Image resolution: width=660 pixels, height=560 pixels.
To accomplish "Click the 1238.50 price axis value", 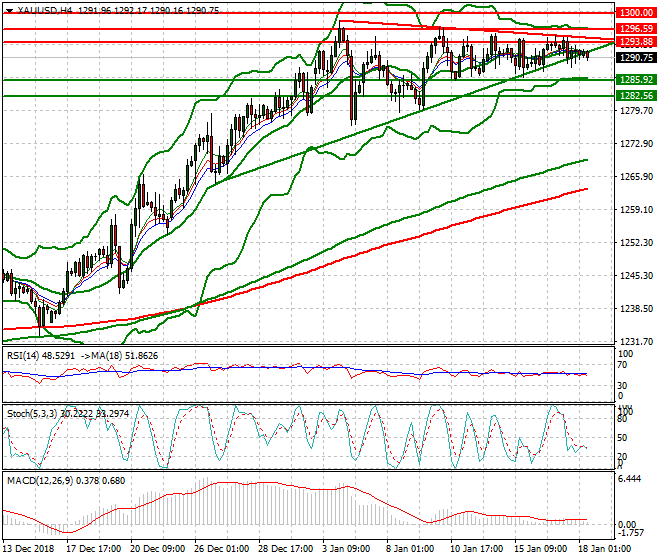I will coord(636,309).
